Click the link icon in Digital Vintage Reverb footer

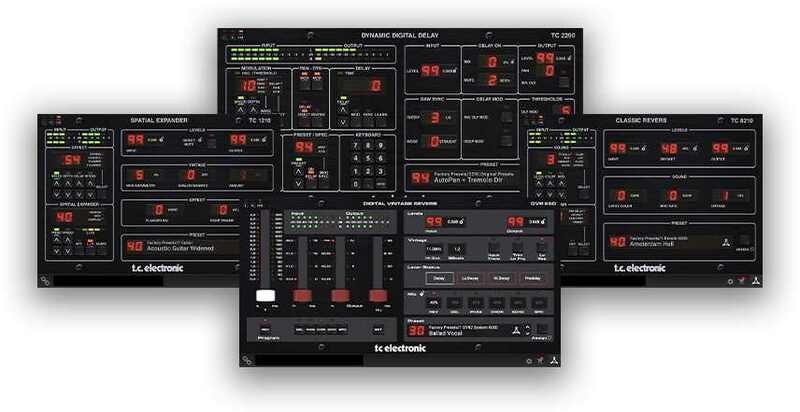pyautogui.click(x=247, y=360)
